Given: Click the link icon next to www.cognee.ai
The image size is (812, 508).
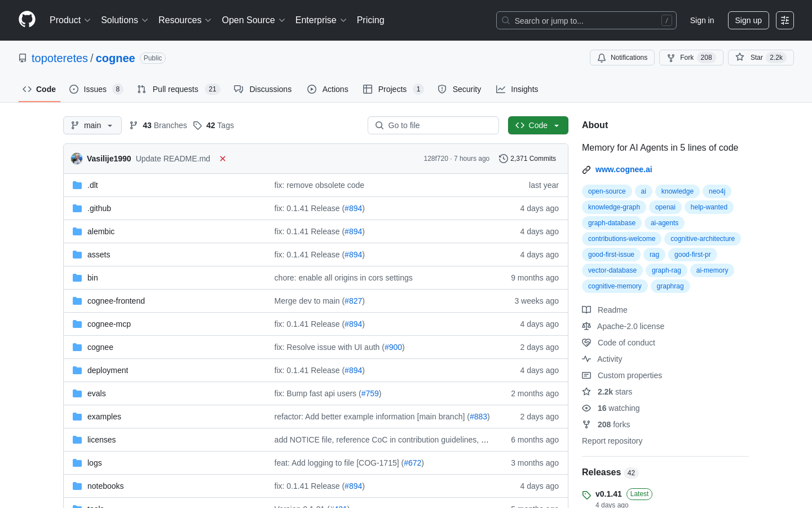Looking at the screenshot, I should pos(586,170).
